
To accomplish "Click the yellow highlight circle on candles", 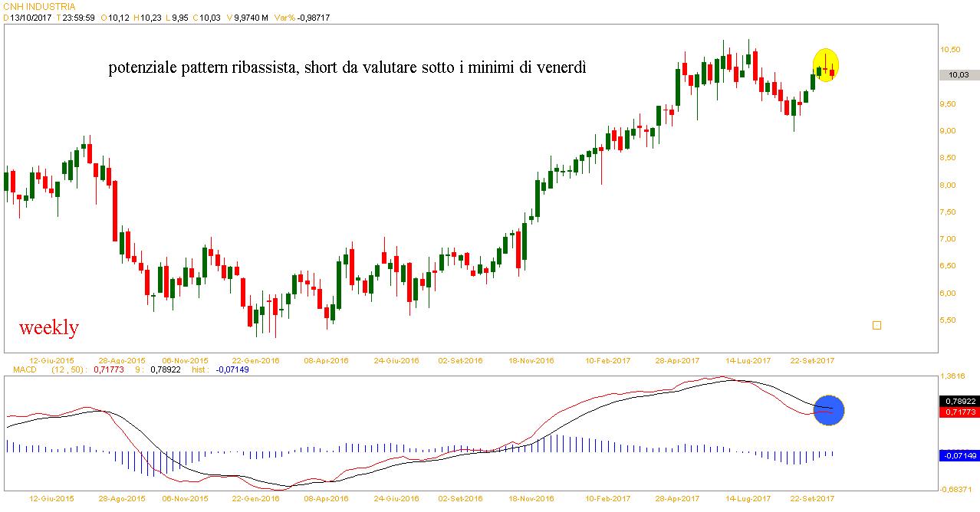I will click(826, 65).
